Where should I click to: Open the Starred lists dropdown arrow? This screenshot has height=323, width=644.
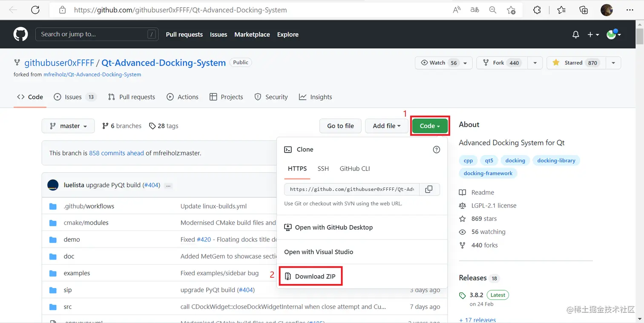[613, 63]
